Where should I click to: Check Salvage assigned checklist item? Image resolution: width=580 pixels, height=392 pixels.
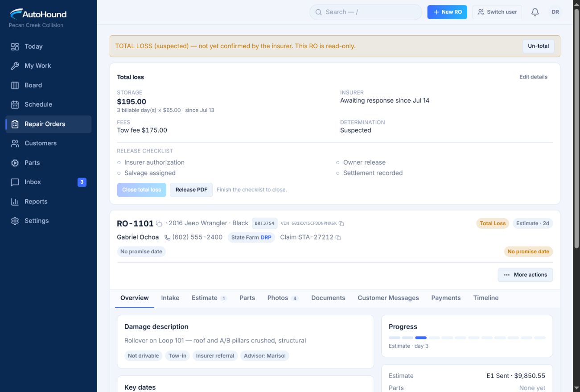point(146,173)
